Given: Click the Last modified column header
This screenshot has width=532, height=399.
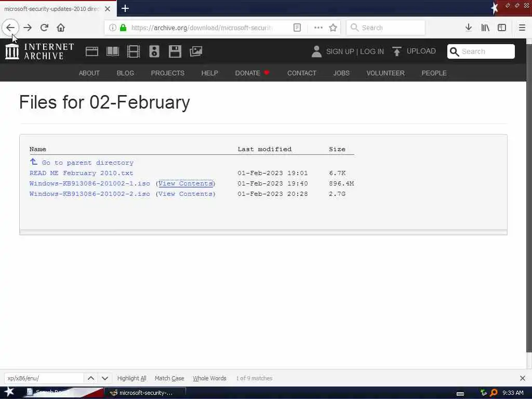Looking at the screenshot, I should click(264, 149).
